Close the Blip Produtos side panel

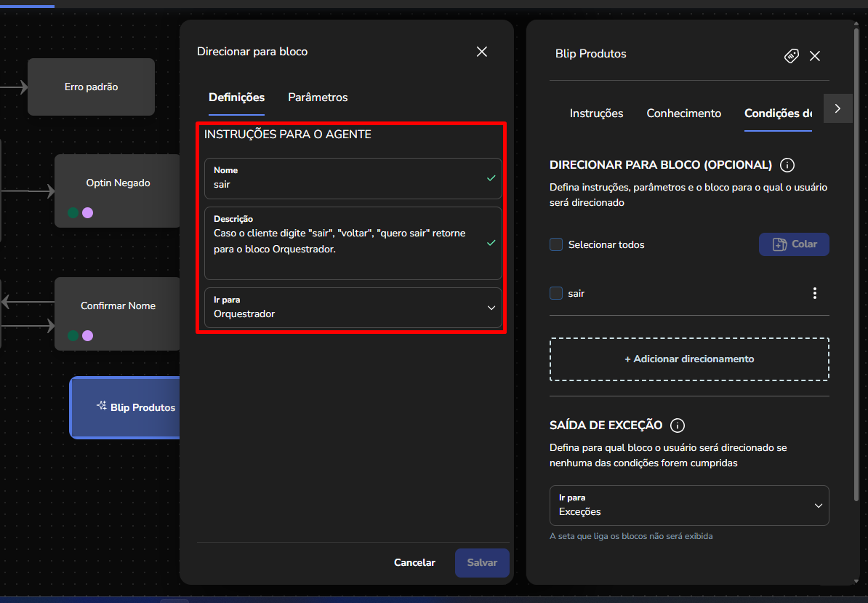(x=815, y=56)
